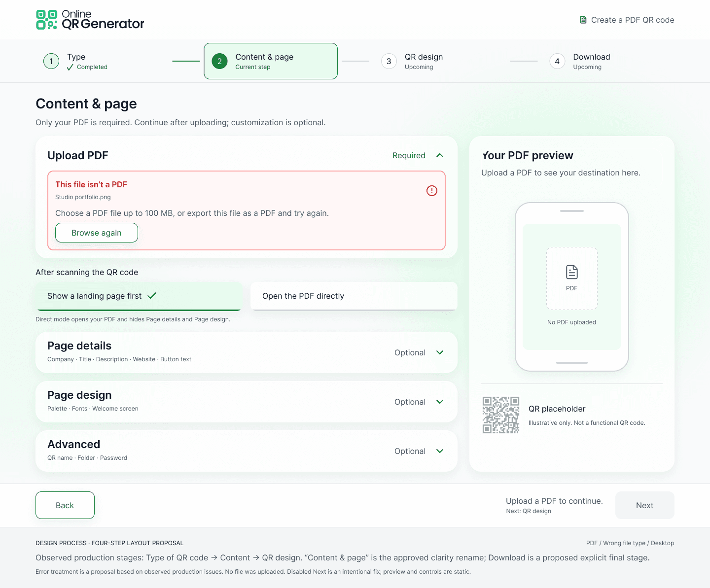Viewport: 710px width, 588px height.
Task: Click the 'After scanning the QR code' label
Action: (87, 273)
